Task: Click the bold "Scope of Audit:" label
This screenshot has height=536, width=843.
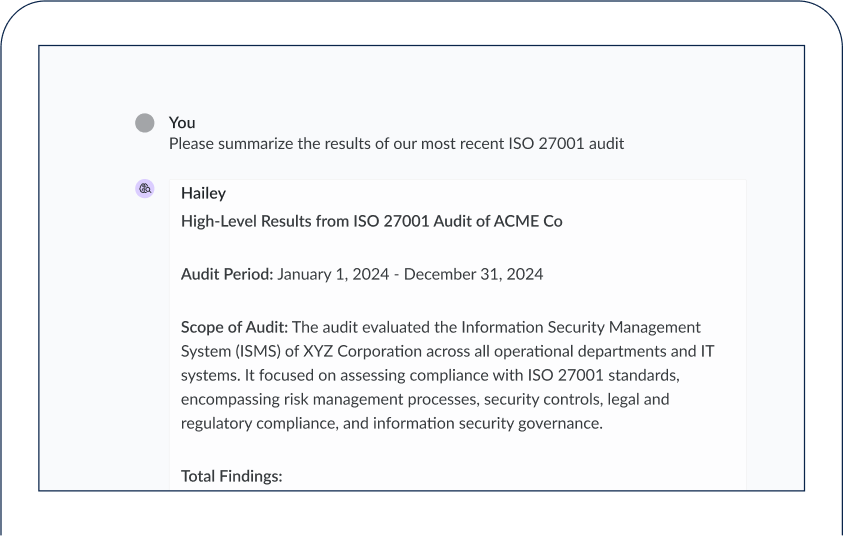Action: 234,327
